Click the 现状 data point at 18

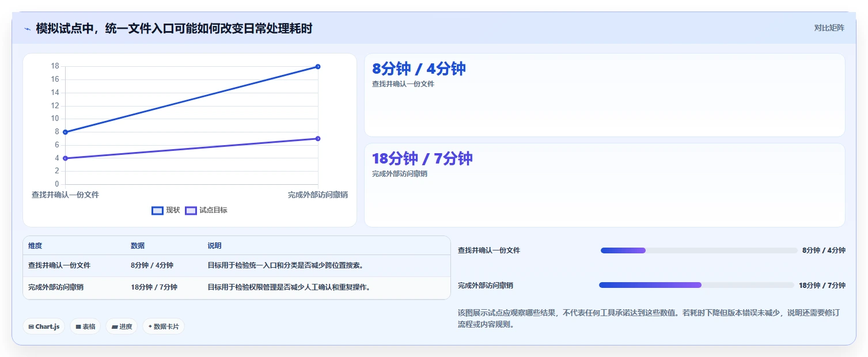pyautogui.click(x=318, y=67)
